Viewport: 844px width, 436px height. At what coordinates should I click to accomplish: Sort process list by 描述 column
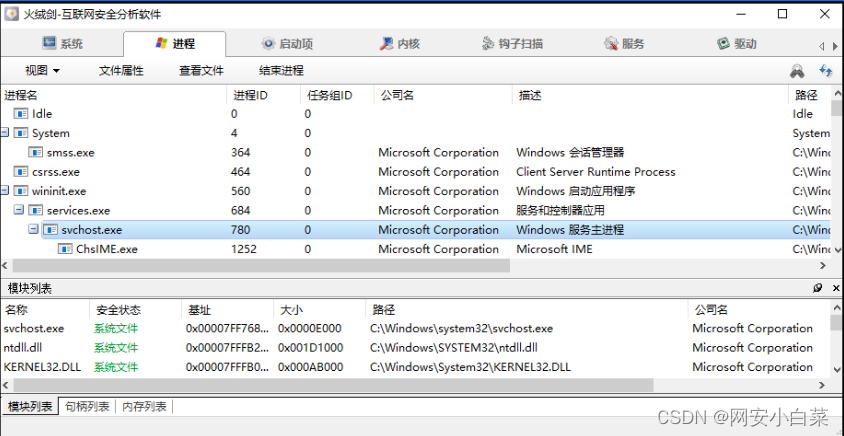point(650,95)
